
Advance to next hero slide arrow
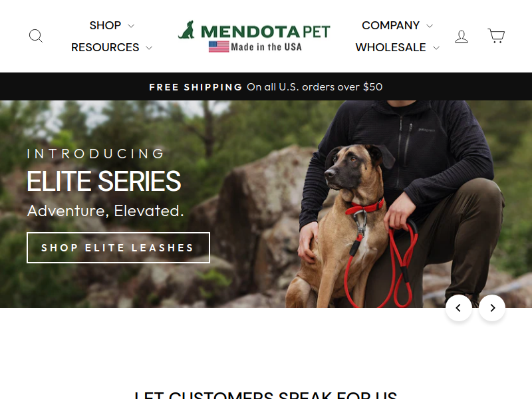coord(492,308)
